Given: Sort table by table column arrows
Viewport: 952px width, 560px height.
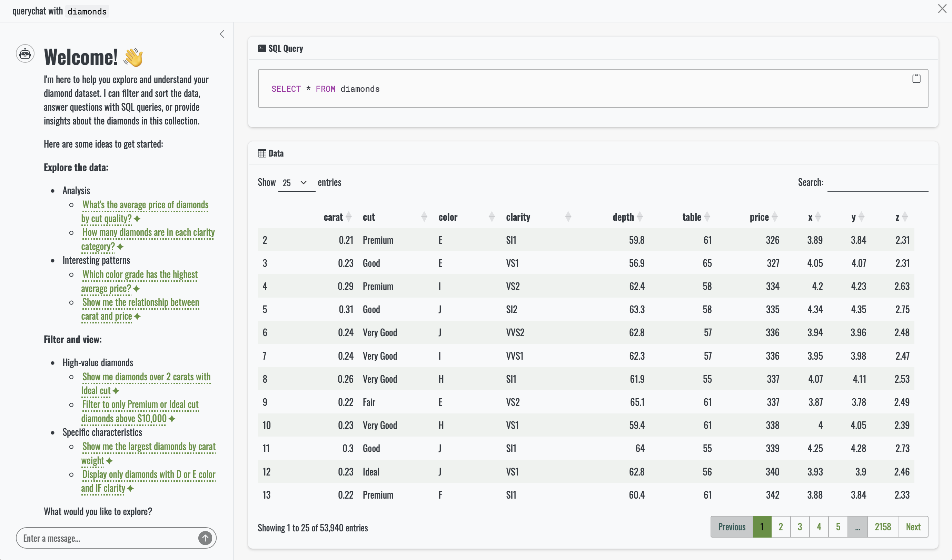Looking at the screenshot, I should (707, 217).
